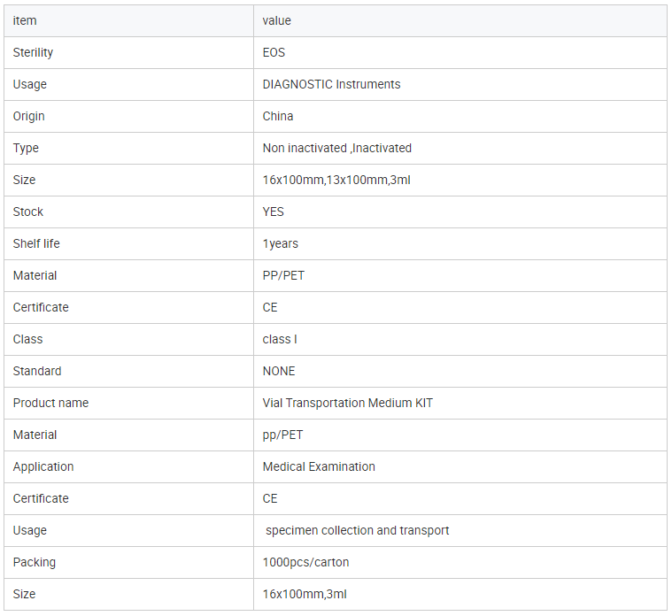Select the YES stock value
The height and width of the screenshot is (616, 672).
pos(274,212)
